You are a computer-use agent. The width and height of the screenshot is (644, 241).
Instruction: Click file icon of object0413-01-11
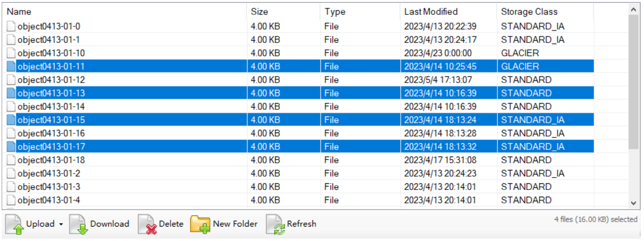(x=11, y=66)
